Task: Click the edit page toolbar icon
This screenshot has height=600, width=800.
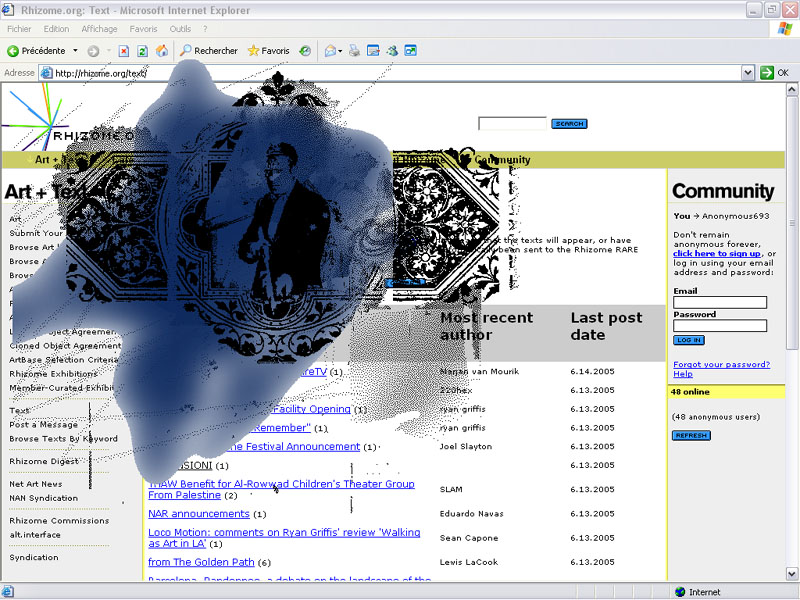Action: 373,51
